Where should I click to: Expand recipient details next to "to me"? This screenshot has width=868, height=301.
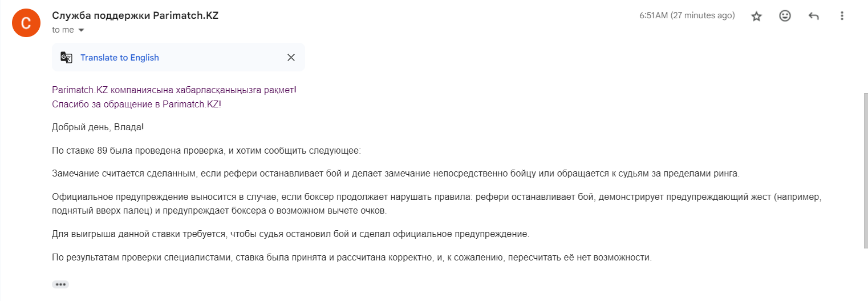point(81,30)
